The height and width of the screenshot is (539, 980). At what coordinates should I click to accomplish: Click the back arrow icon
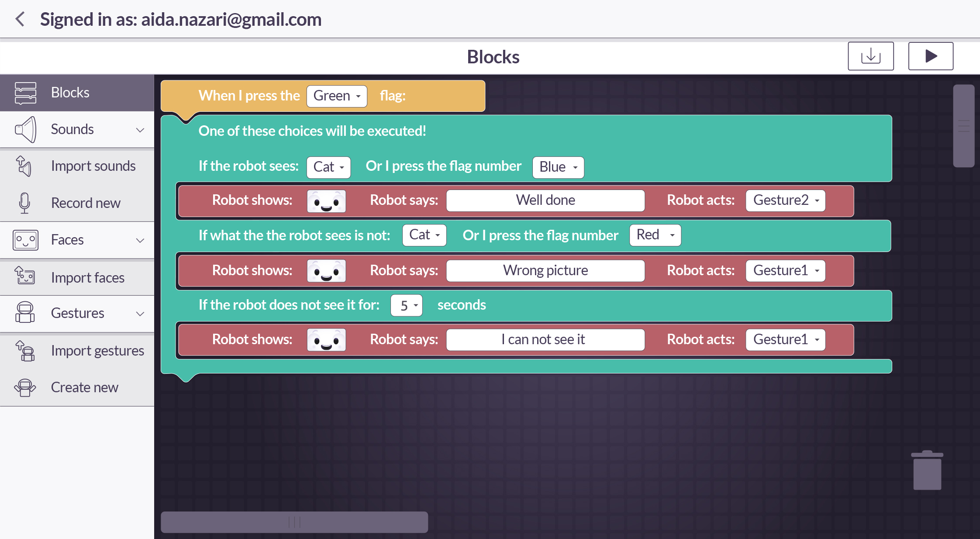[x=20, y=19]
